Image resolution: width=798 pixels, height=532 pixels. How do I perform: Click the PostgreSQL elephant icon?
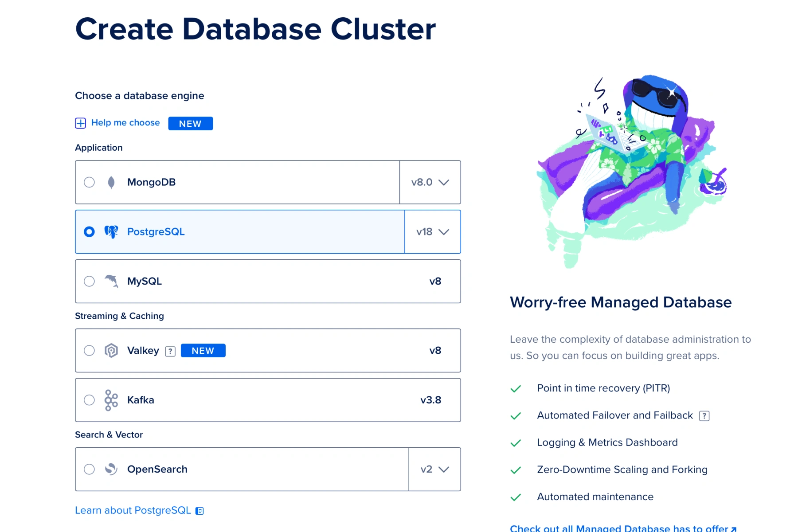point(111,232)
